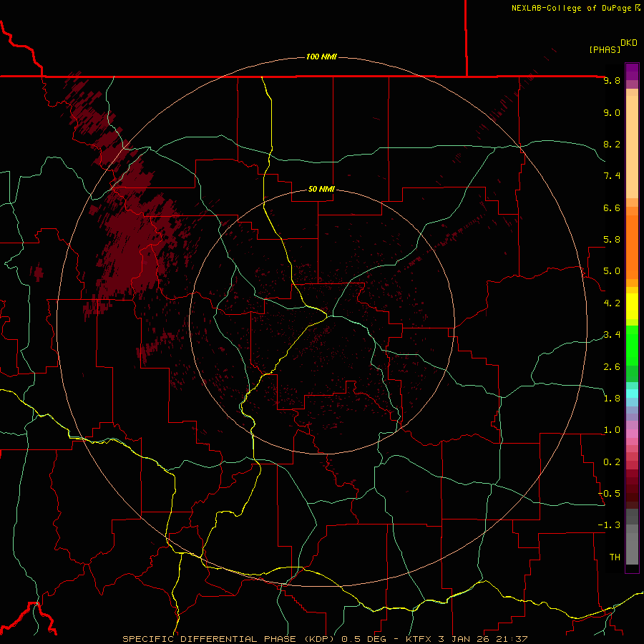The image size is (644, 644).
Task: Click the 3.4 value on the color scale
Action: pos(612,335)
